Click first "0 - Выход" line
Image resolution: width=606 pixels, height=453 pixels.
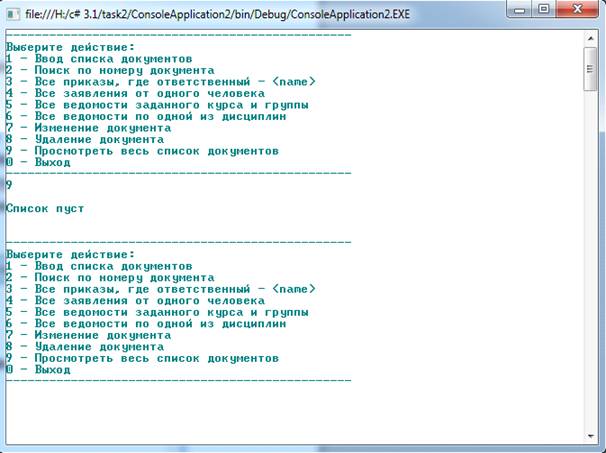(x=38, y=163)
